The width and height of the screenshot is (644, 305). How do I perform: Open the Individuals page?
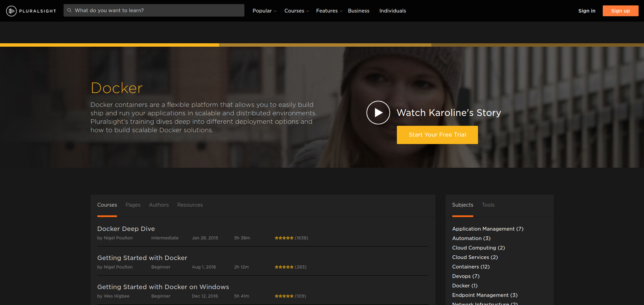click(392, 11)
